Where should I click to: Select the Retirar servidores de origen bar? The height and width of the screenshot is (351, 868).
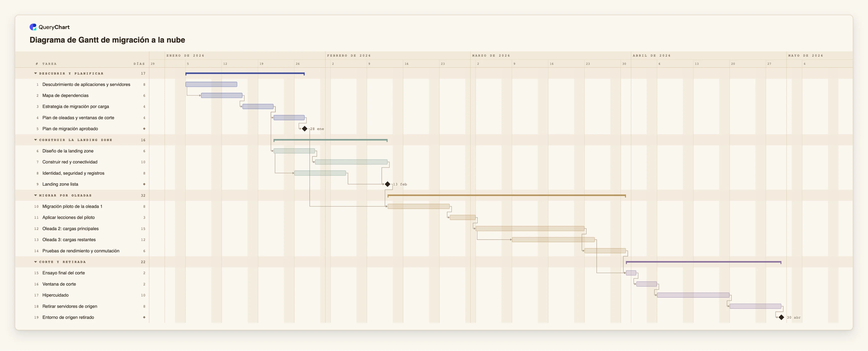click(756, 306)
